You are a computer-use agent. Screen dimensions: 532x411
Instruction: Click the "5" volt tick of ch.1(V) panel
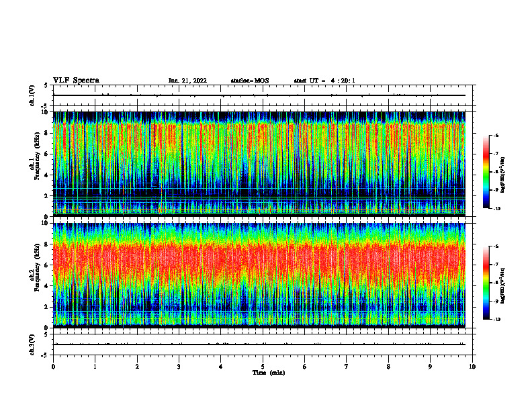46,85
